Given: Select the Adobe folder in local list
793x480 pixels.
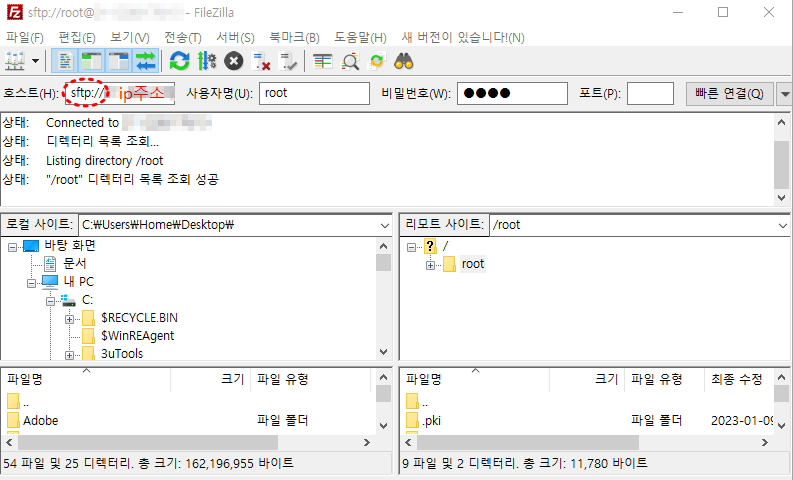Looking at the screenshot, I should (x=40, y=420).
